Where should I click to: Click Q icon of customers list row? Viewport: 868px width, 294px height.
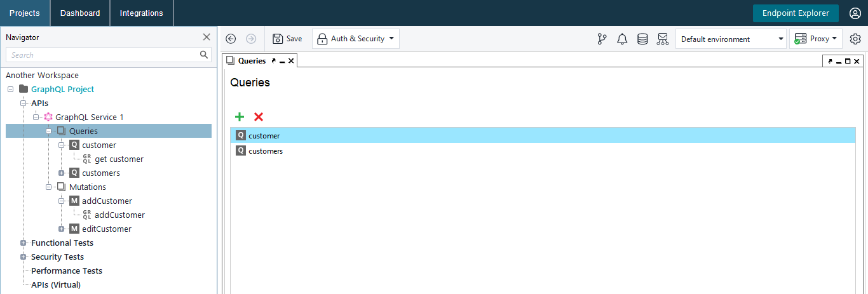coord(240,150)
